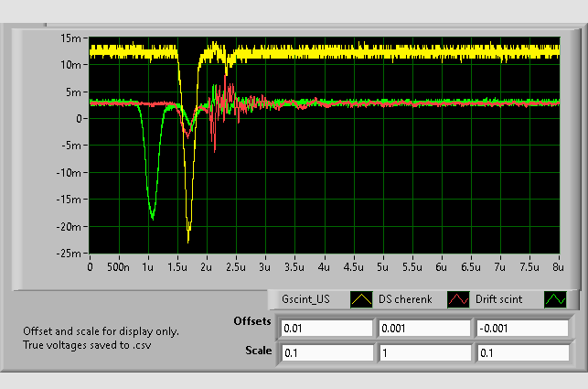Click the 8u x-axis maximum label
588x389 pixels.
coord(559,267)
